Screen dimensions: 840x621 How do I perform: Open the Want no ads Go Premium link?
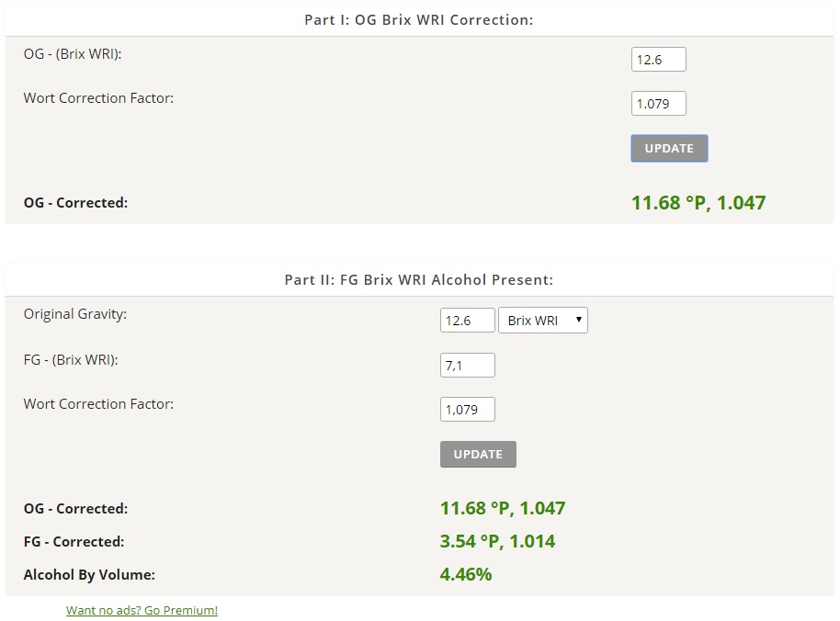click(142, 610)
